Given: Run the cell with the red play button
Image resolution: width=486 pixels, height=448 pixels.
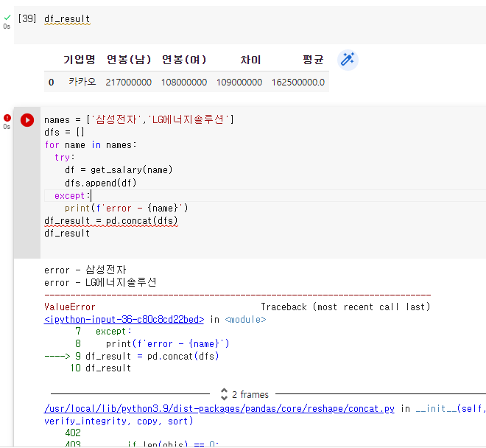Looking at the screenshot, I should pos(27,120).
